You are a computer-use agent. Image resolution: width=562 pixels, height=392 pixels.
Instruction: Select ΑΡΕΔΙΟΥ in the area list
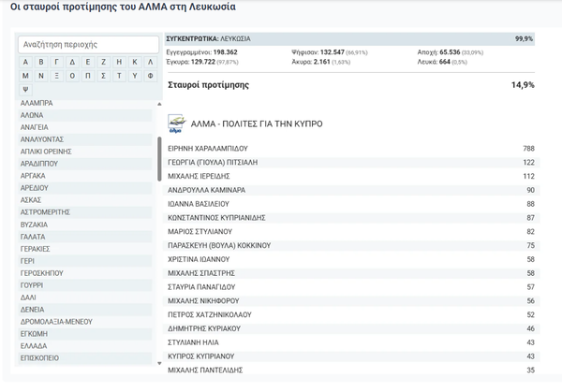point(85,188)
